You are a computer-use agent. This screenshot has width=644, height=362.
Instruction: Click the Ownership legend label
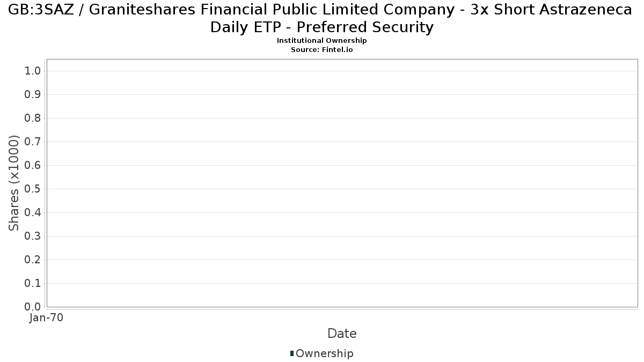pos(324,353)
